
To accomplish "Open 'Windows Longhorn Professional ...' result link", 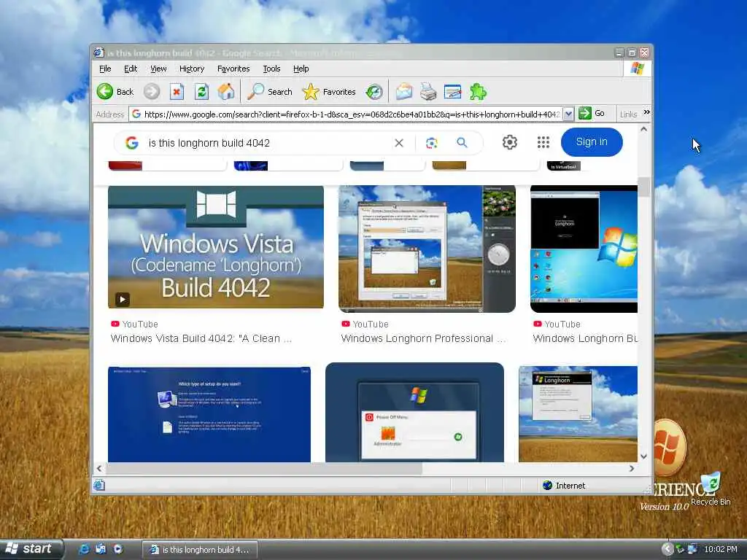I will point(424,338).
